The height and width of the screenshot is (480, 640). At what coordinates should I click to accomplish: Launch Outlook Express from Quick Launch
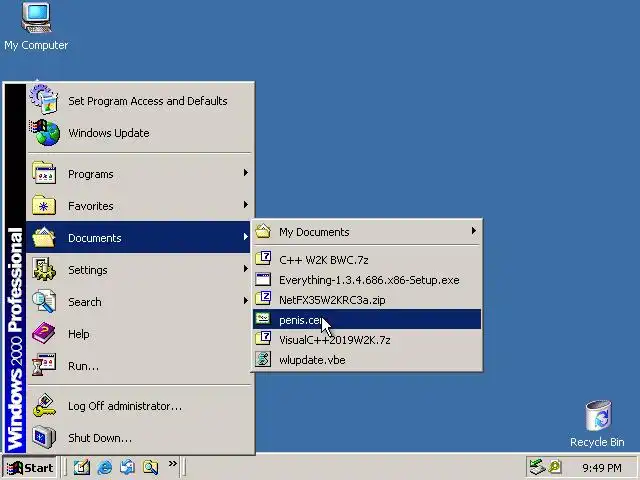point(127,467)
